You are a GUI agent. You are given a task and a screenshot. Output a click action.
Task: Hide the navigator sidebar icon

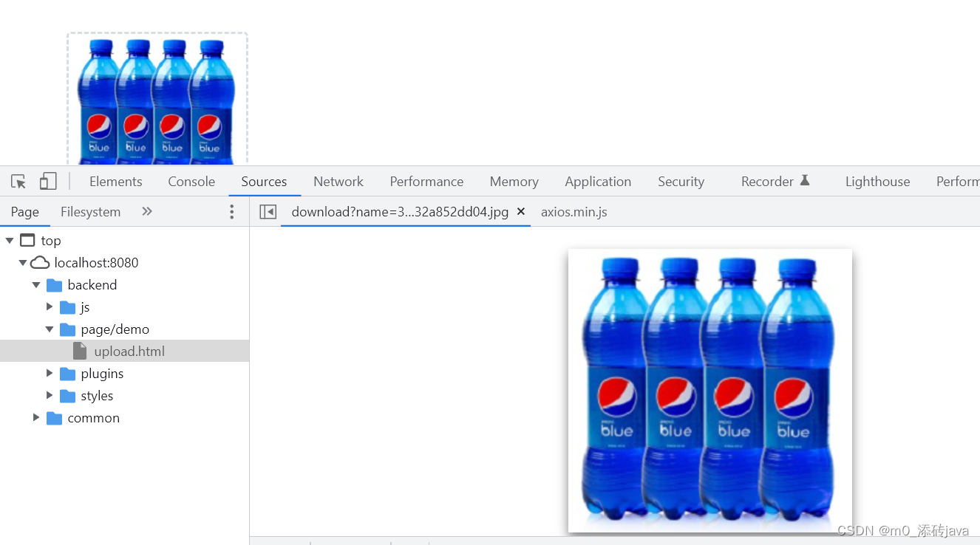pos(268,212)
